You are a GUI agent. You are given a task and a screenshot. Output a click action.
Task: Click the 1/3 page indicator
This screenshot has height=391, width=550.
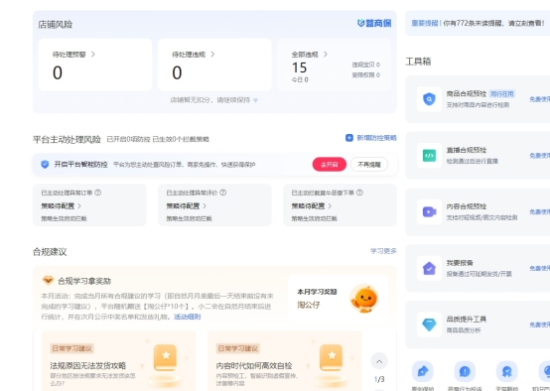(379, 379)
